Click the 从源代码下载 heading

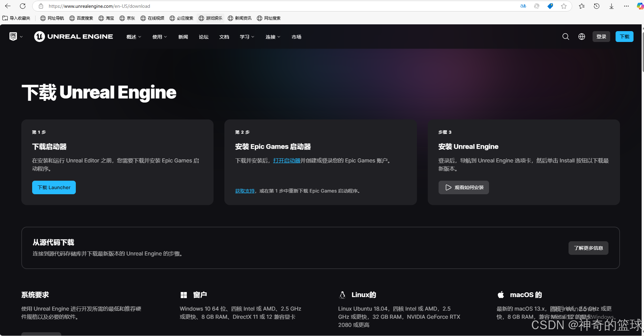pos(53,242)
